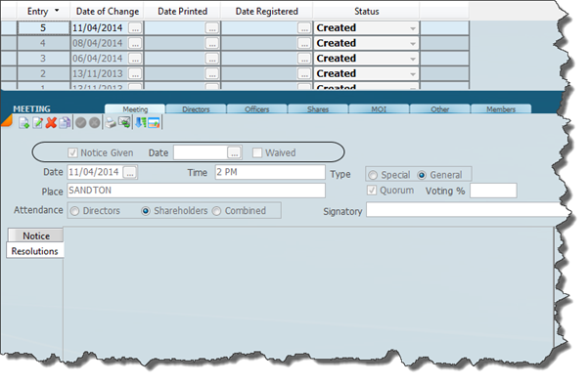Screen dimensions: 588x384
Task: Click the printer icon in toolbar
Action: click(x=111, y=123)
